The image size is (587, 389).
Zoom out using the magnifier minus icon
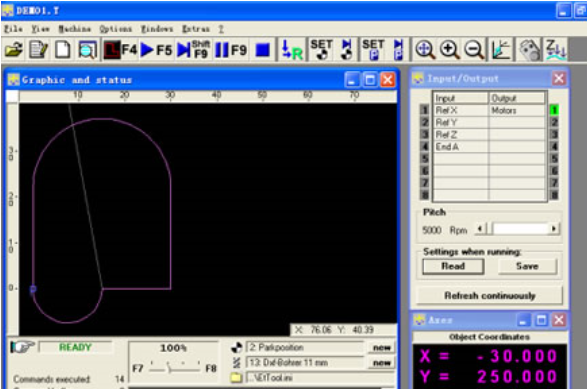tap(474, 50)
